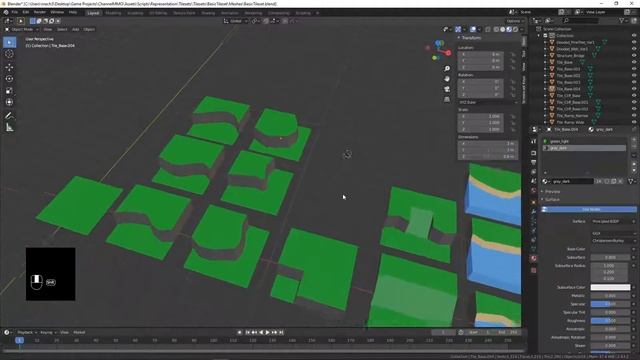
Task: Switch perspective/orthographic grid icon
Action: point(447,99)
